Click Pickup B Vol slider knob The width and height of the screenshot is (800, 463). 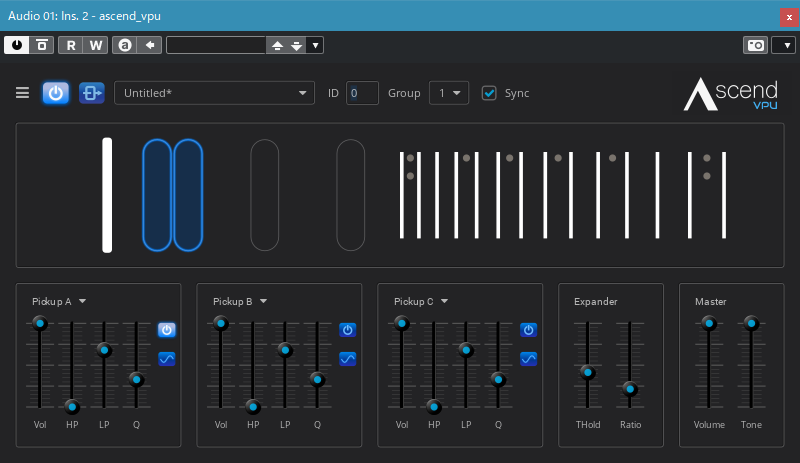(x=221, y=323)
